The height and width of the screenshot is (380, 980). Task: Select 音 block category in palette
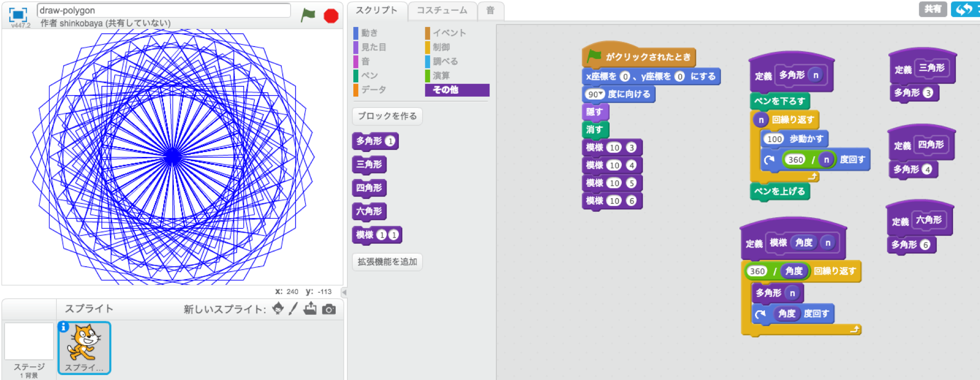[x=366, y=61]
